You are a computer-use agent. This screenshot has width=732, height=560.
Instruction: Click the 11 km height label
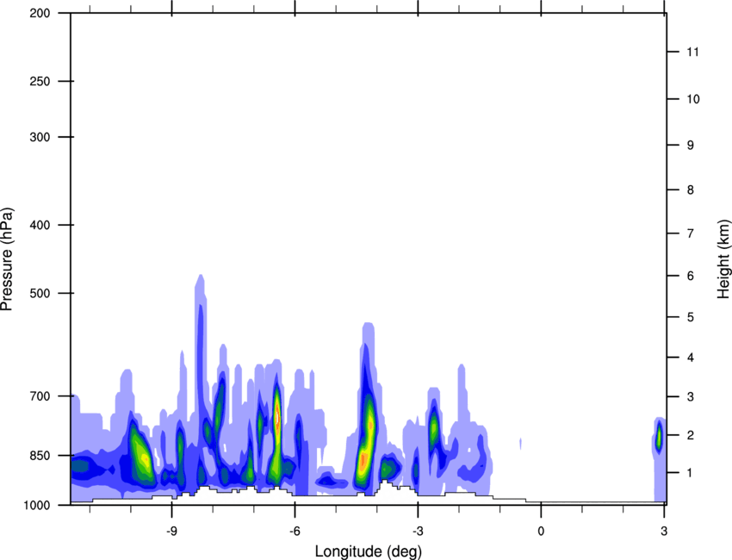(692, 52)
